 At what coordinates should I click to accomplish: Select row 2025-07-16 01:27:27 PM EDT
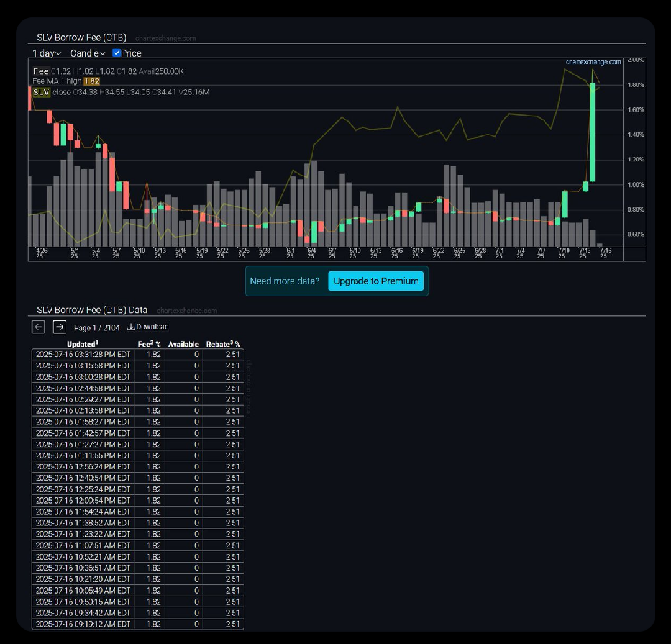coord(138,444)
